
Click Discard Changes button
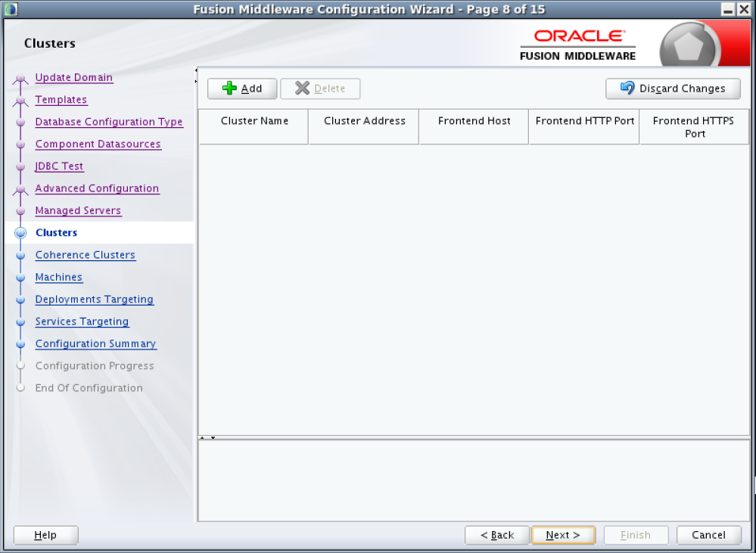point(673,89)
